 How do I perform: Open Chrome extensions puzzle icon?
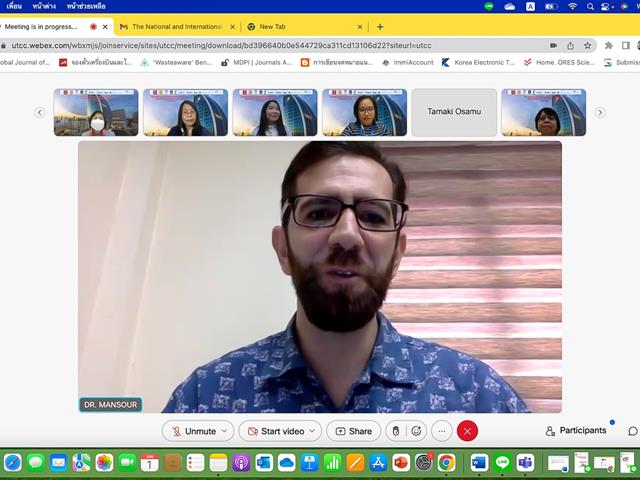pyautogui.click(x=609, y=45)
